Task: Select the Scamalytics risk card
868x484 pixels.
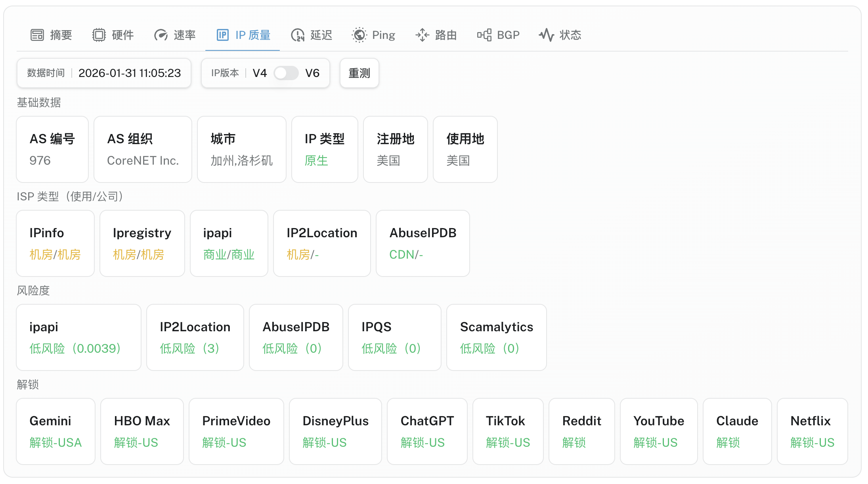Action: tap(496, 337)
